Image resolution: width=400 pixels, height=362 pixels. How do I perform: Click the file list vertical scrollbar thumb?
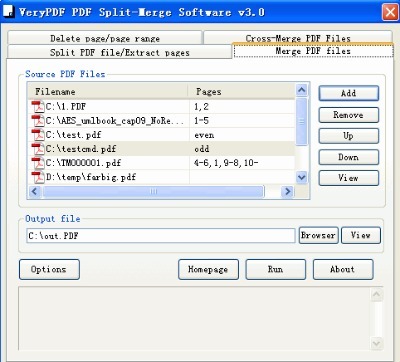302,122
